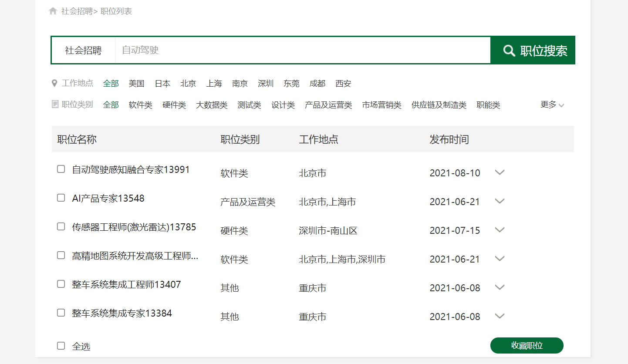The image size is (628, 364).
Task: Open the 高精地图系统开发高级工程师 job link
Action: 135,256
